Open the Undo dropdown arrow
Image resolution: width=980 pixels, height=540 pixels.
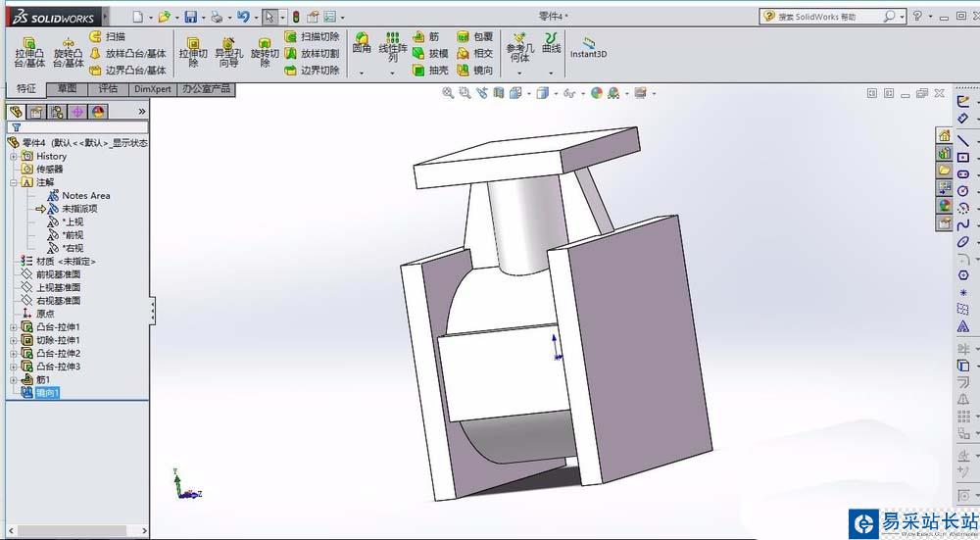[x=255, y=18]
